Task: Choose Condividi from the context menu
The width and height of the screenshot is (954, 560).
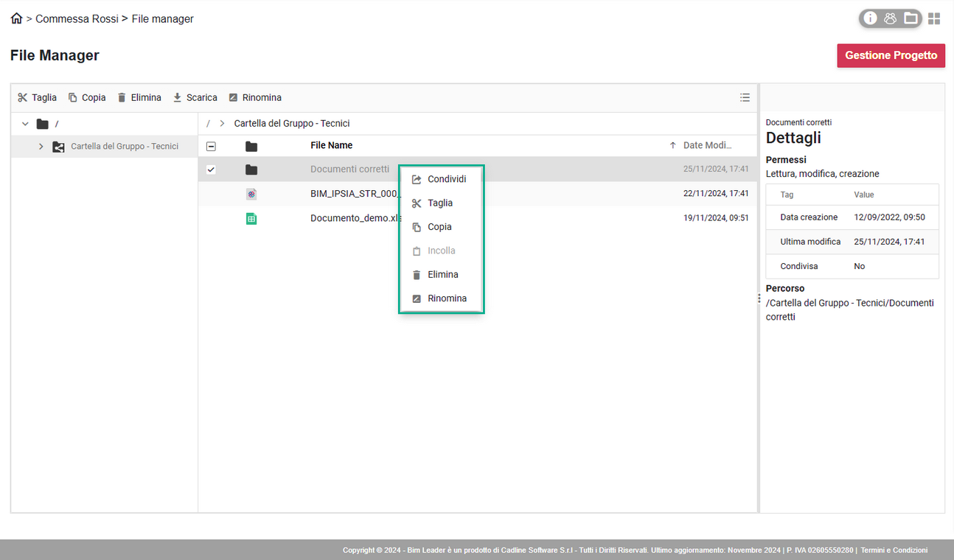Action: tap(447, 178)
